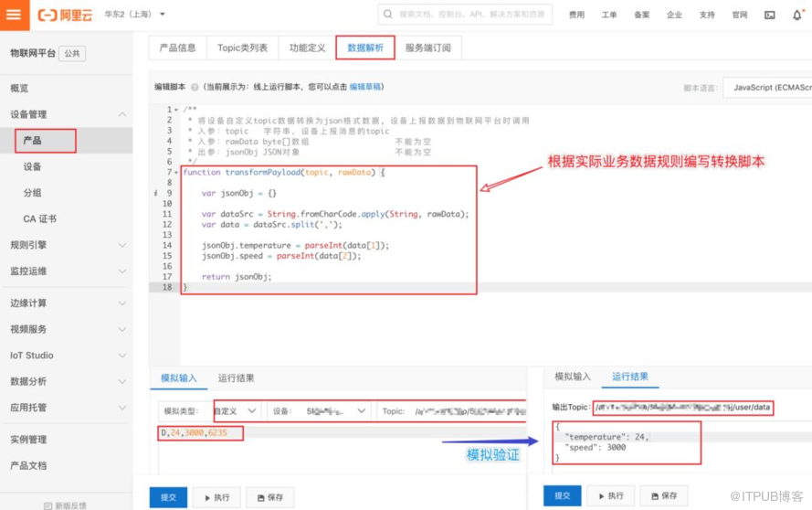The width and height of the screenshot is (812, 510).
Task: Click the simulated input D,24,3000,6235
Action: click(x=195, y=432)
